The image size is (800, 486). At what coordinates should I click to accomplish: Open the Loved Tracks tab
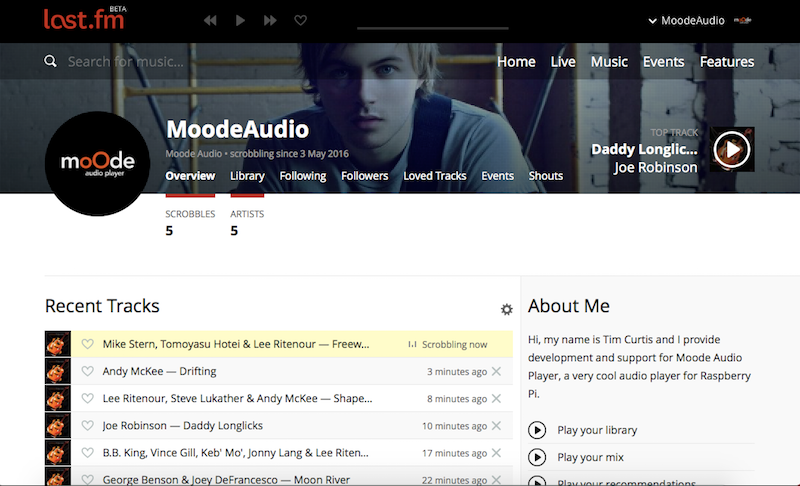pos(435,176)
